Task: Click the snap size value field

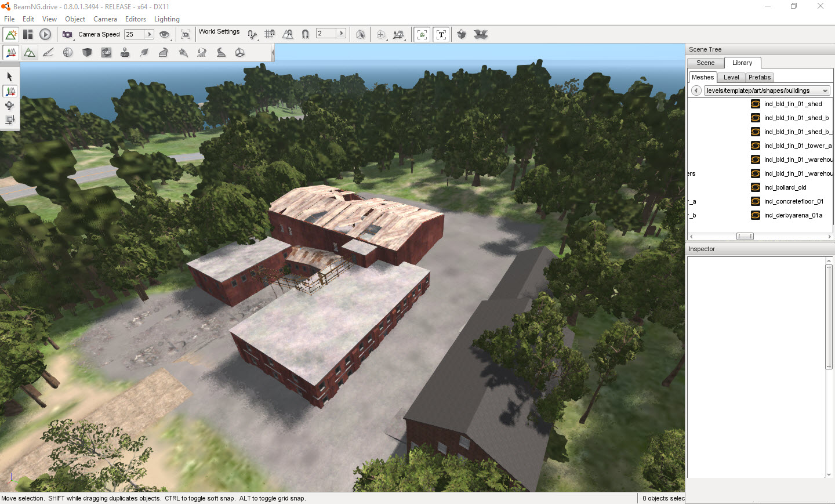Action: pyautogui.click(x=326, y=33)
